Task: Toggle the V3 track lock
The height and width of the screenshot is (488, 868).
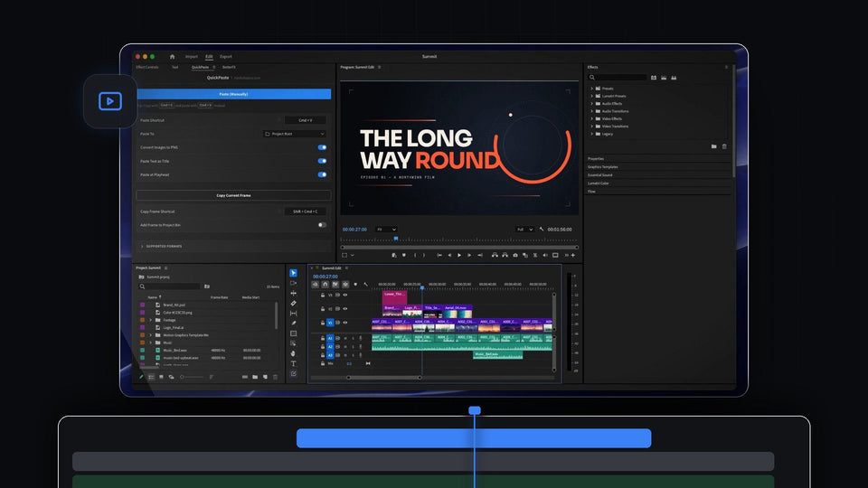Action: click(323, 295)
